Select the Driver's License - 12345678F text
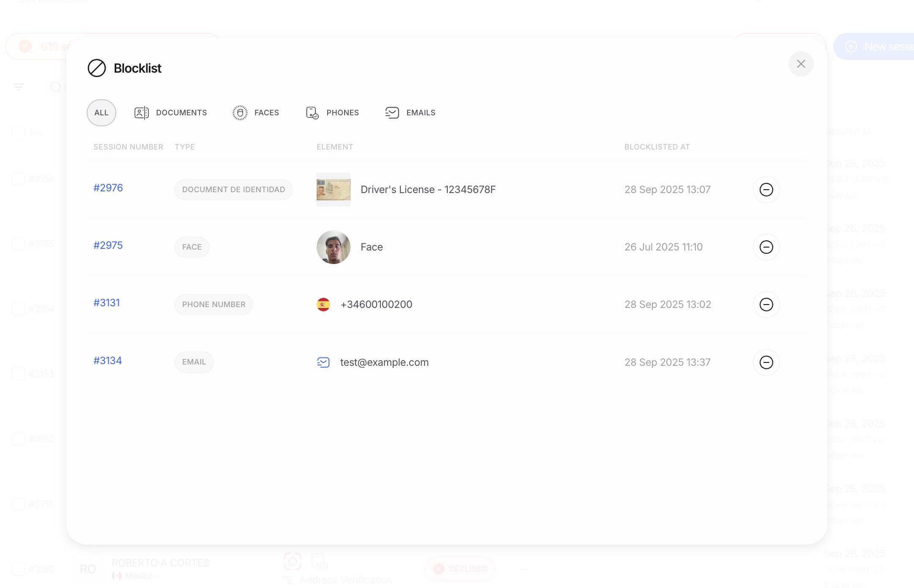Screen dimensions: 914x588 (428, 190)
